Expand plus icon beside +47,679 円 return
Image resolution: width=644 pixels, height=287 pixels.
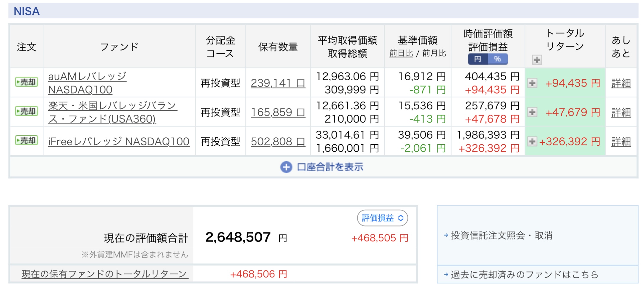532,112
